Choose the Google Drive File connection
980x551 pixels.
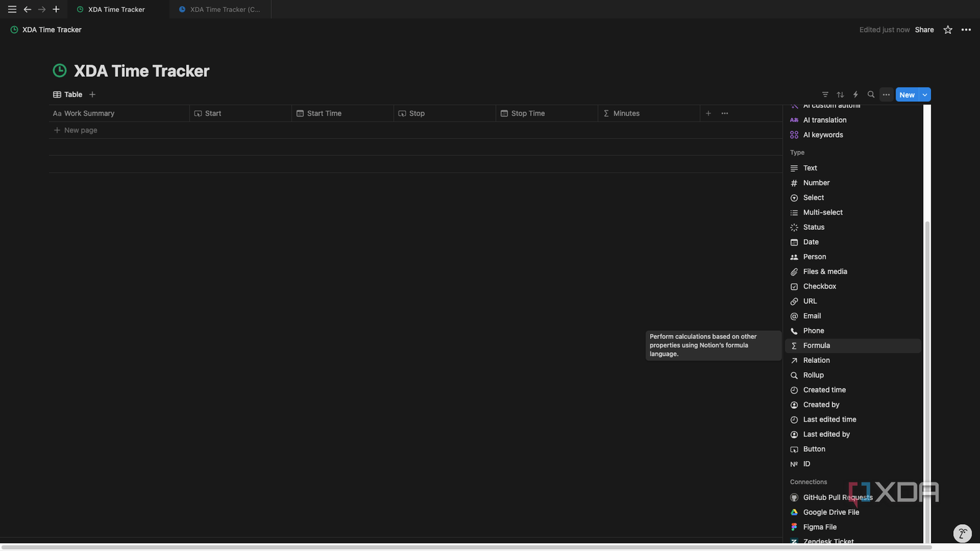pyautogui.click(x=853, y=512)
